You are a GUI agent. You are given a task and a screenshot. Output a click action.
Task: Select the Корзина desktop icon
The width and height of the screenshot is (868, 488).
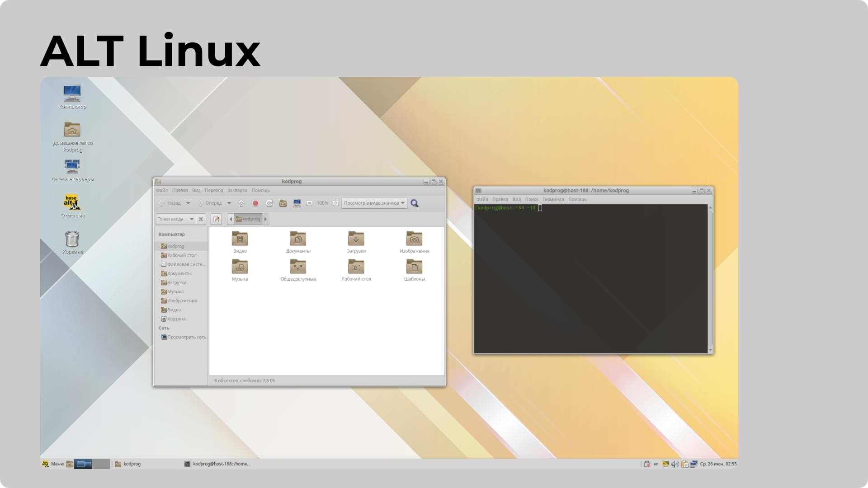(72, 243)
